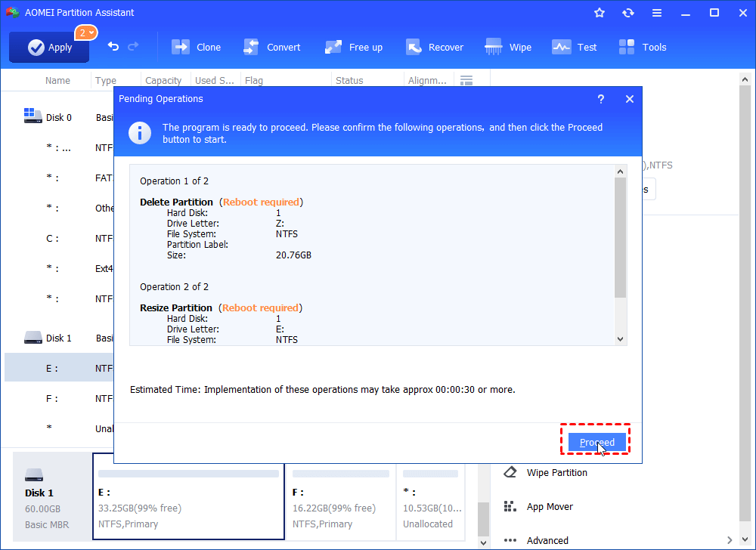756x550 pixels.
Task: Select the C: partition row
Action: (59, 239)
